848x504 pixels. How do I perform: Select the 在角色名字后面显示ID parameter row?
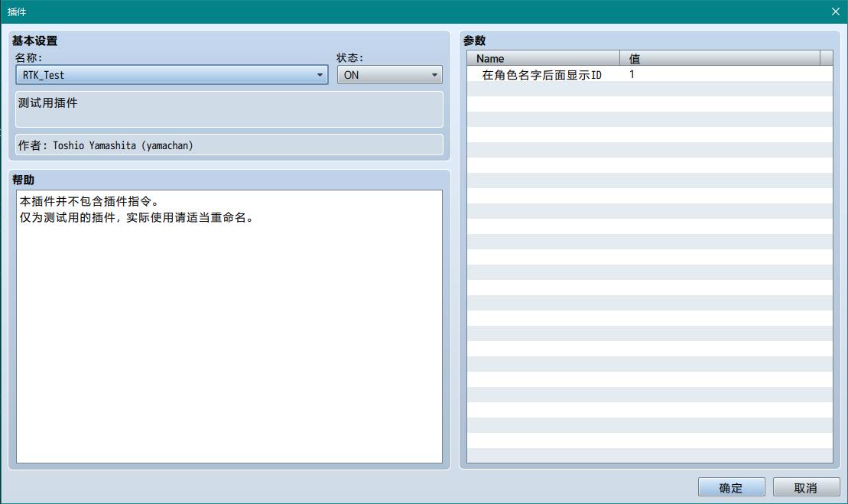tap(541, 75)
